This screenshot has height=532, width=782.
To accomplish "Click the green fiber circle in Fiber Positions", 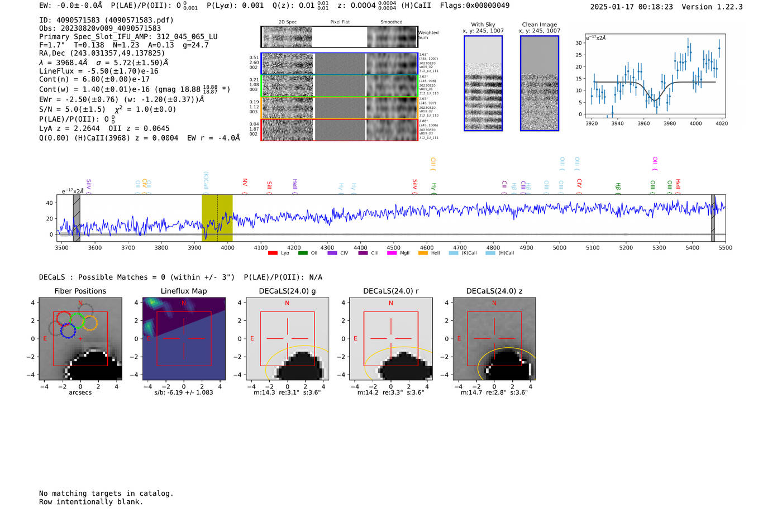I will point(77,321).
